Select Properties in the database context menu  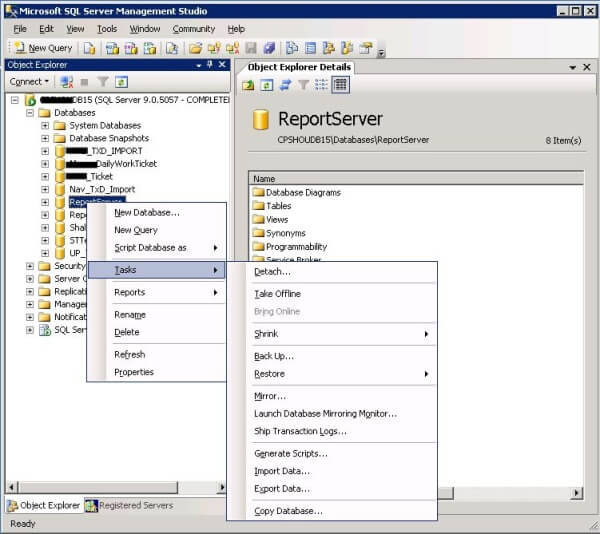click(x=134, y=372)
